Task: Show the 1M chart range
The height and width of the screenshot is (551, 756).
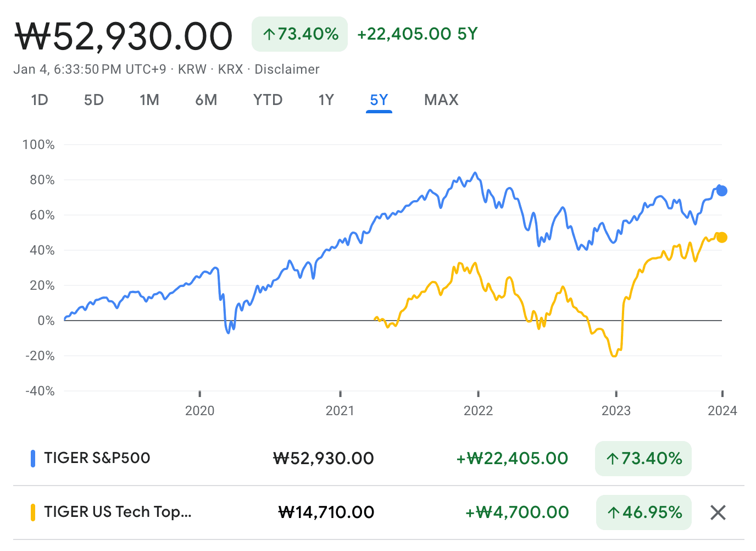Action: tap(149, 100)
